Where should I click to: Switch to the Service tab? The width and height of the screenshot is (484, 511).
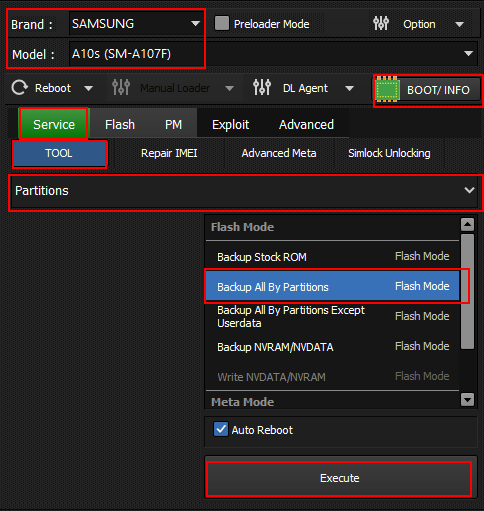tap(54, 124)
